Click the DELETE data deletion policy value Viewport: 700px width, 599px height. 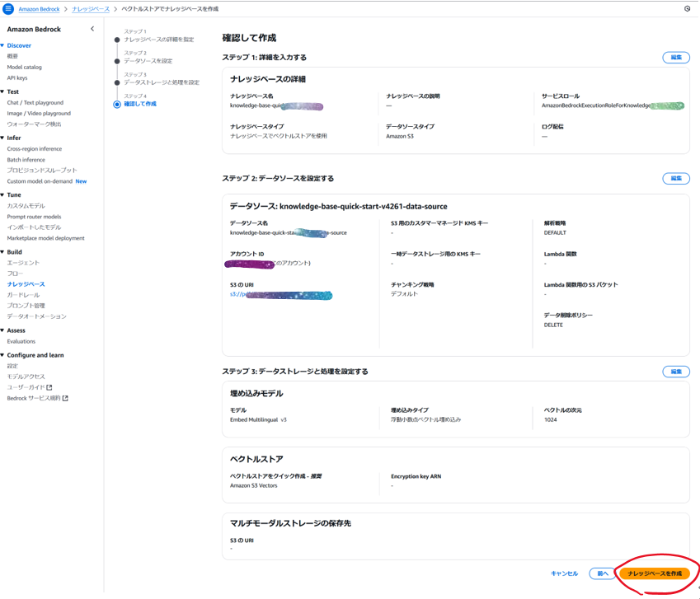click(553, 325)
